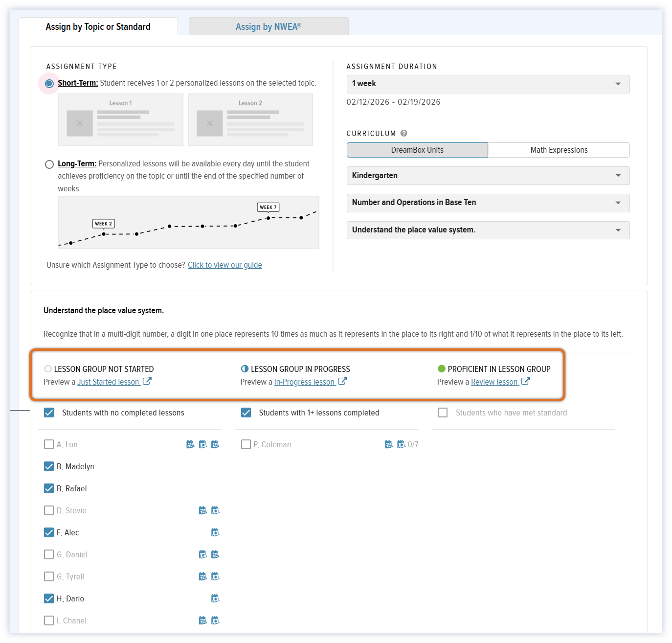Click the Curriculum help question-mark icon
The height and width of the screenshot is (643, 672).
(404, 133)
